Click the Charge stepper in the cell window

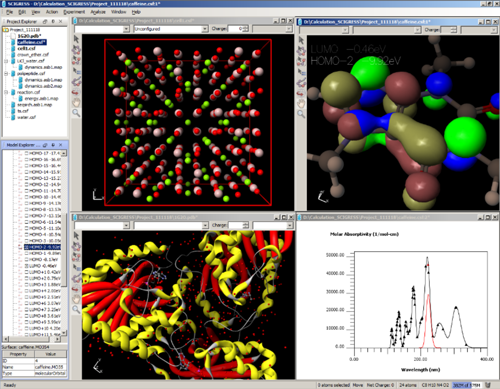[x=246, y=29]
